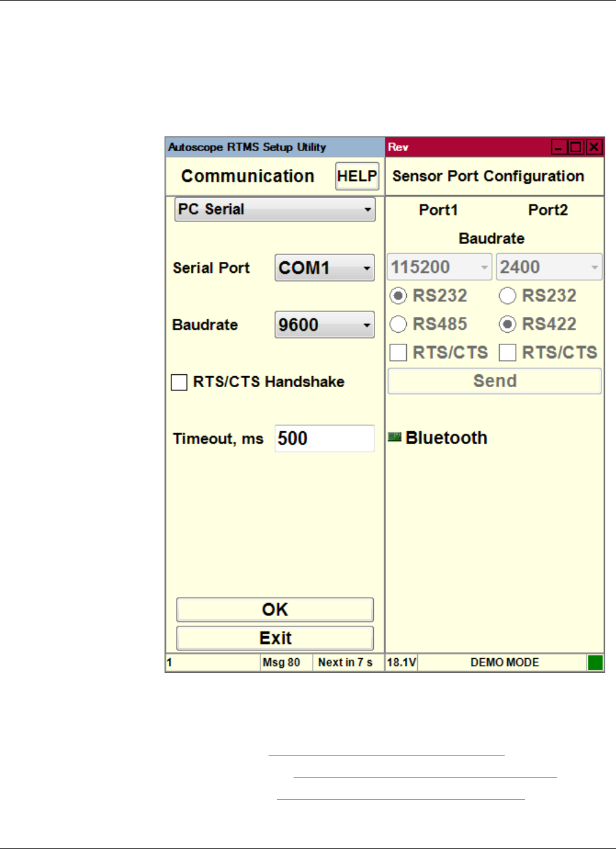
Task: Click the Exit button
Action: click(x=275, y=638)
